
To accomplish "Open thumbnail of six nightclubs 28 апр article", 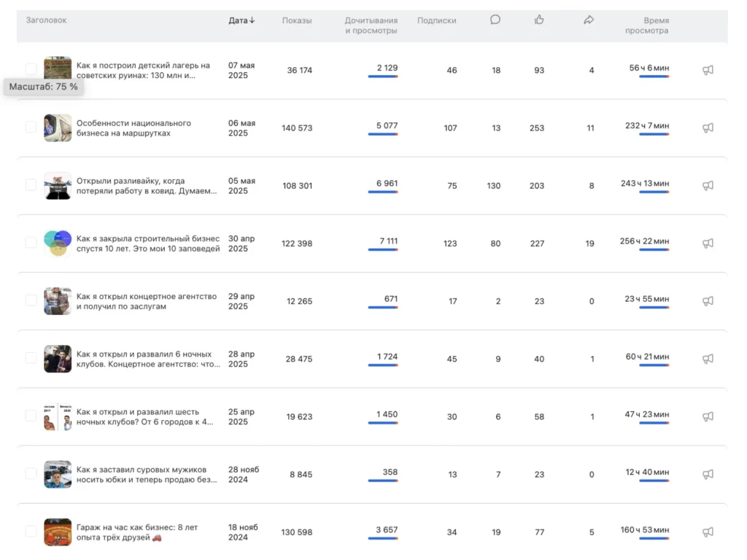I will [x=58, y=359].
